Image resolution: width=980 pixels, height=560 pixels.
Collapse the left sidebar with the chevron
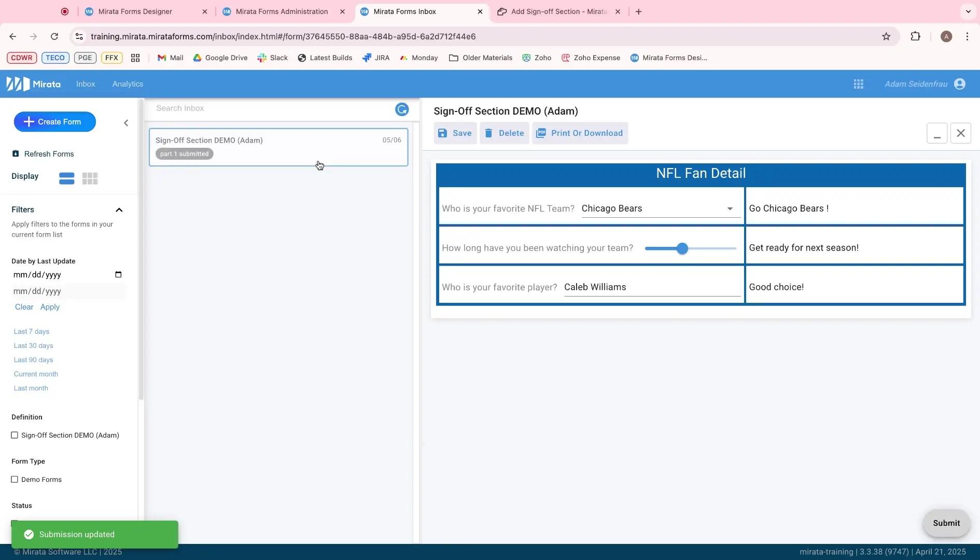126,123
